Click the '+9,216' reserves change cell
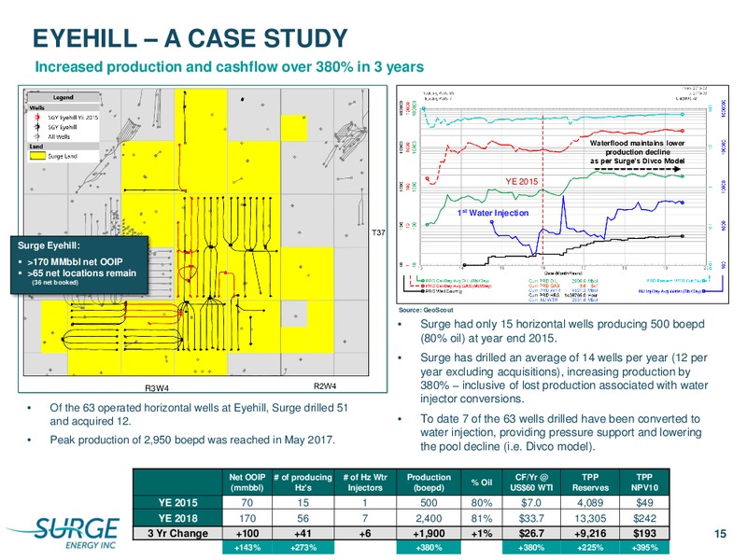The image size is (747, 560). point(590,533)
